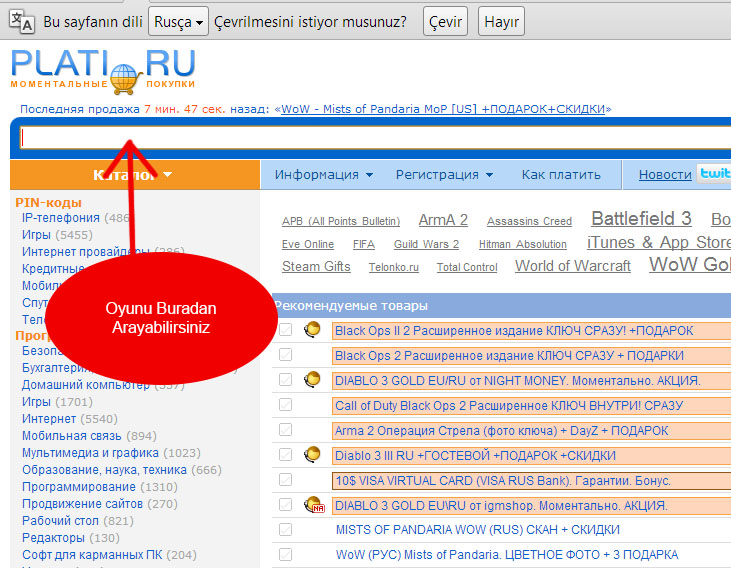Image resolution: width=731 pixels, height=568 pixels.
Task: Open the Eve Online tag
Action: [x=308, y=244]
